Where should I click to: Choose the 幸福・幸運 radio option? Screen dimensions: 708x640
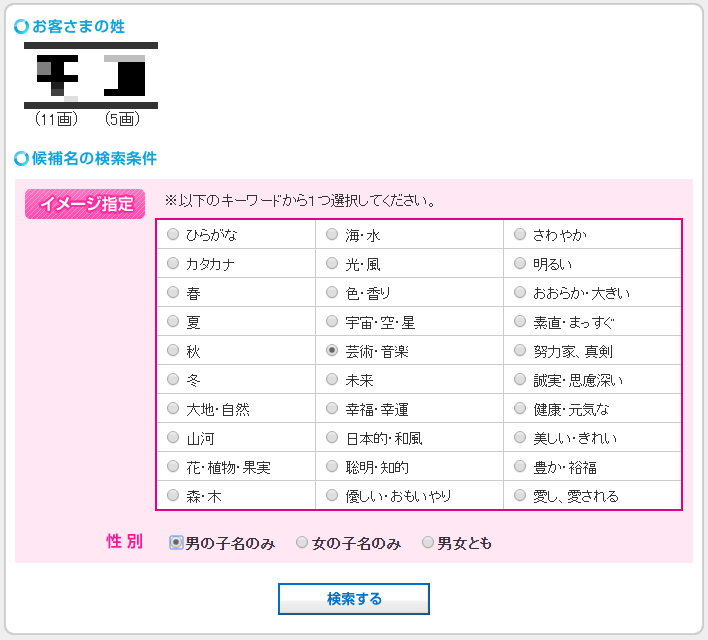[332, 408]
